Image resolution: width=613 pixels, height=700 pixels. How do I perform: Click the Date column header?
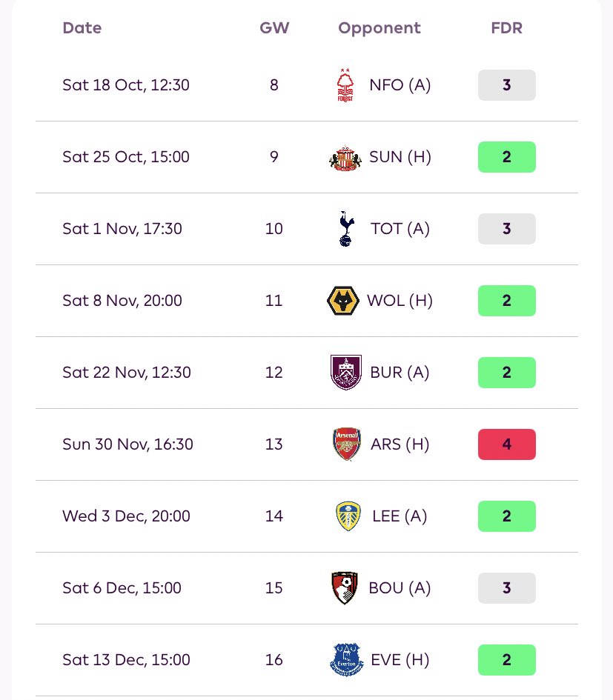tap(82, 28)
